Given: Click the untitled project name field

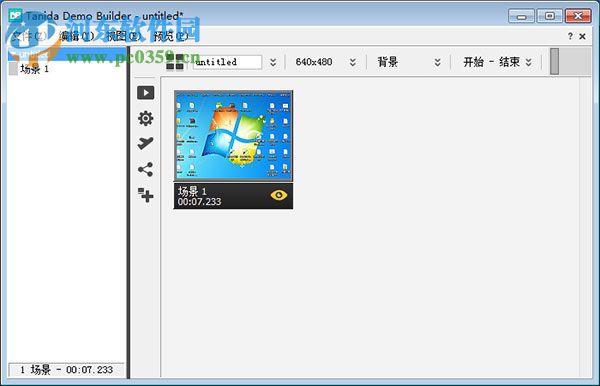Looking at the screenshot, I should 227,62.
